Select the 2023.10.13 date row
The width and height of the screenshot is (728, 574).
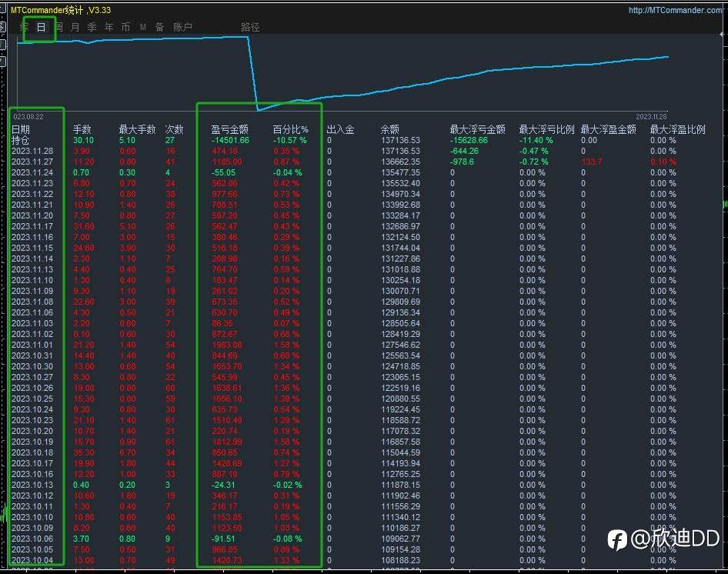coord(32,485)
